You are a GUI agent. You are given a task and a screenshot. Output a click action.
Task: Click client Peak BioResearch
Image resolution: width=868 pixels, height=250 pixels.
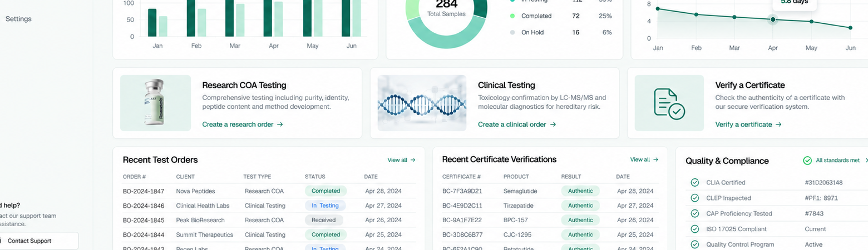click(199, 220)
